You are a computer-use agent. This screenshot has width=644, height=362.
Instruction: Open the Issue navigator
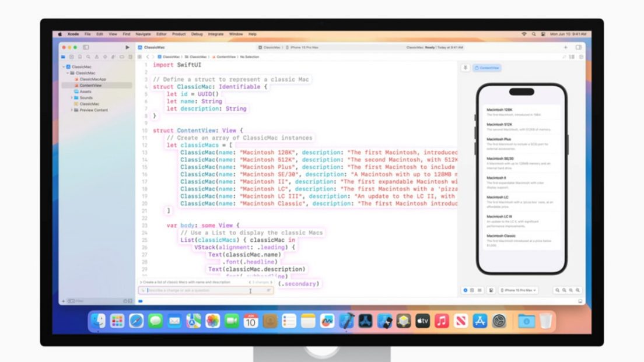pyautogui.click(x=97, y=57)
